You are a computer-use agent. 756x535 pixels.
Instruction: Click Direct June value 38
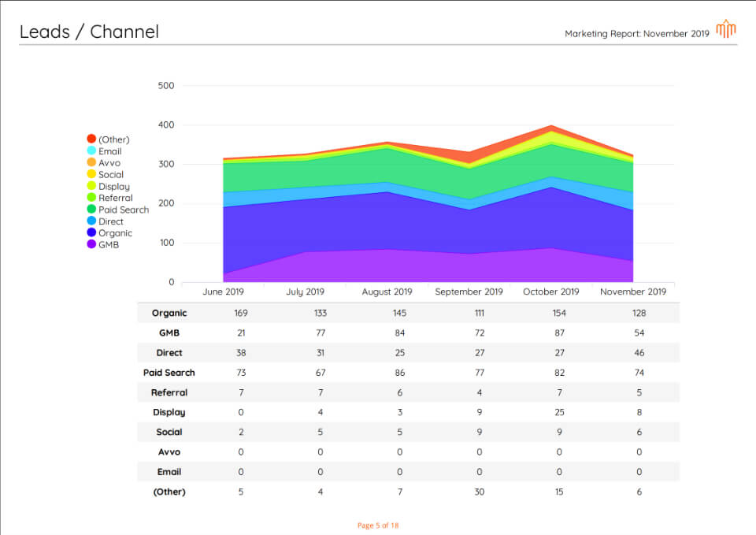(x=241, y=353)
